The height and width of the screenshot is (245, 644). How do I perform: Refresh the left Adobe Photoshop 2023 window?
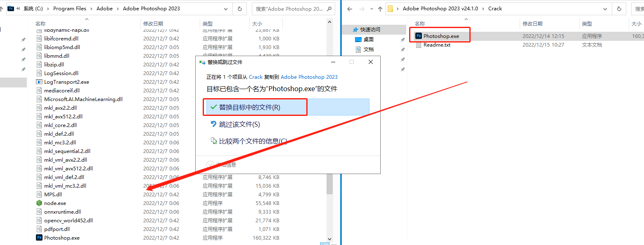tap(240, 8)
